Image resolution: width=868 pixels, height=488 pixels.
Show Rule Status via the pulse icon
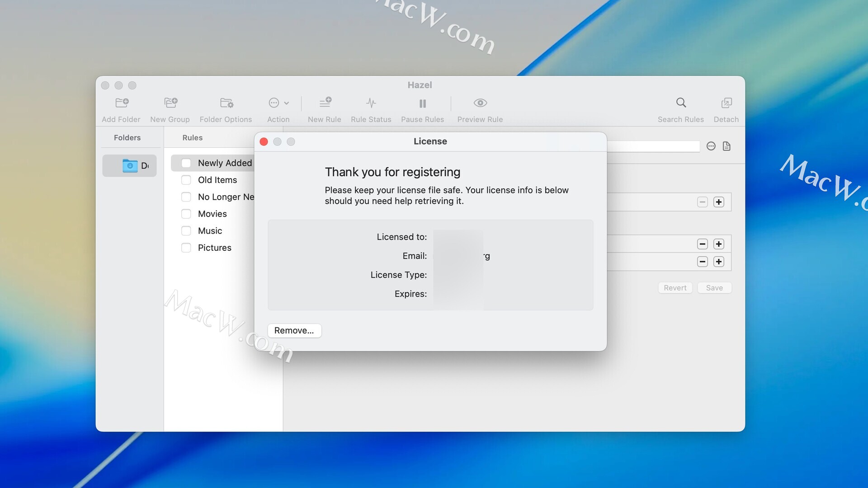click(x=371, y=103)
